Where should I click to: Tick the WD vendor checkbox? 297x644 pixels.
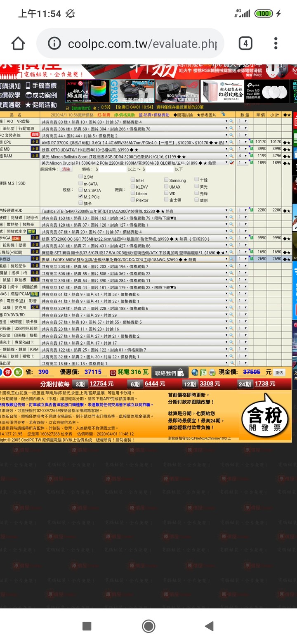[x=166, y=193]
